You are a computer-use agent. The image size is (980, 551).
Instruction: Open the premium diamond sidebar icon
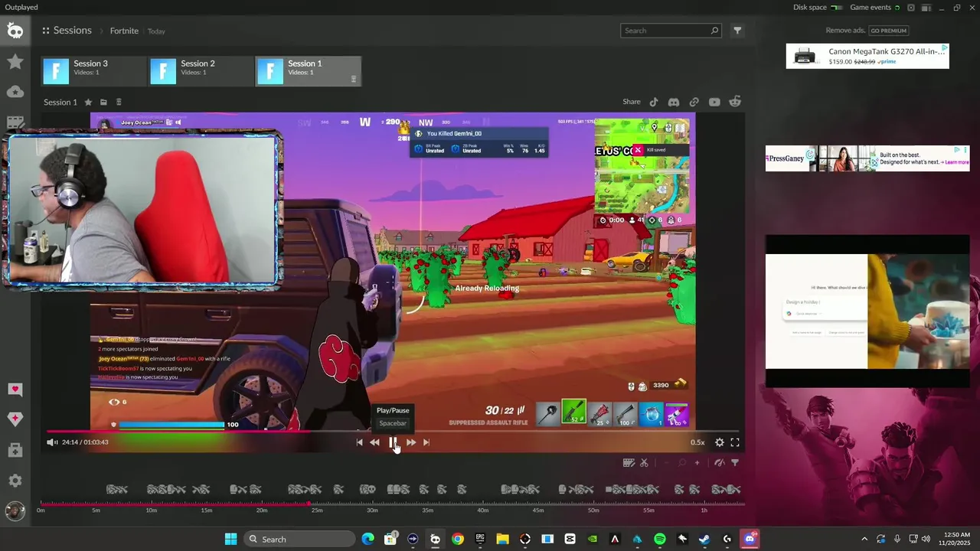tap(15, 419)
